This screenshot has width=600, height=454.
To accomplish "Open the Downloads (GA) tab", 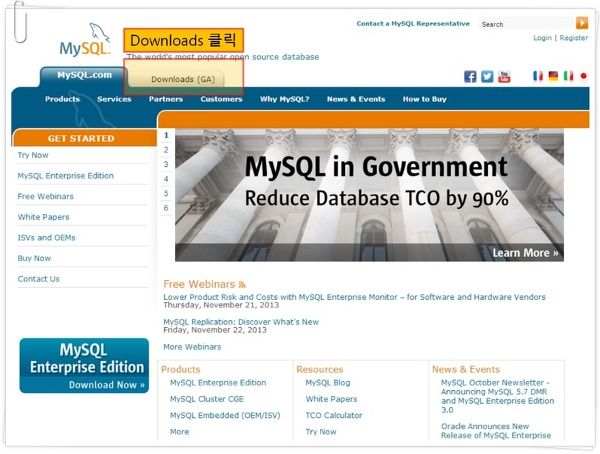I will tap(183, 79).
